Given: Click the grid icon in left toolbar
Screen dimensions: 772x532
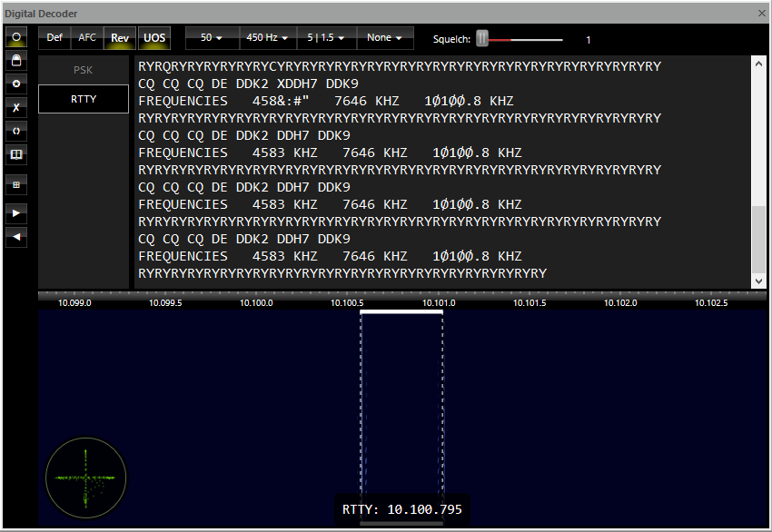Looking at the screenshot, I should tap(16, 185).
